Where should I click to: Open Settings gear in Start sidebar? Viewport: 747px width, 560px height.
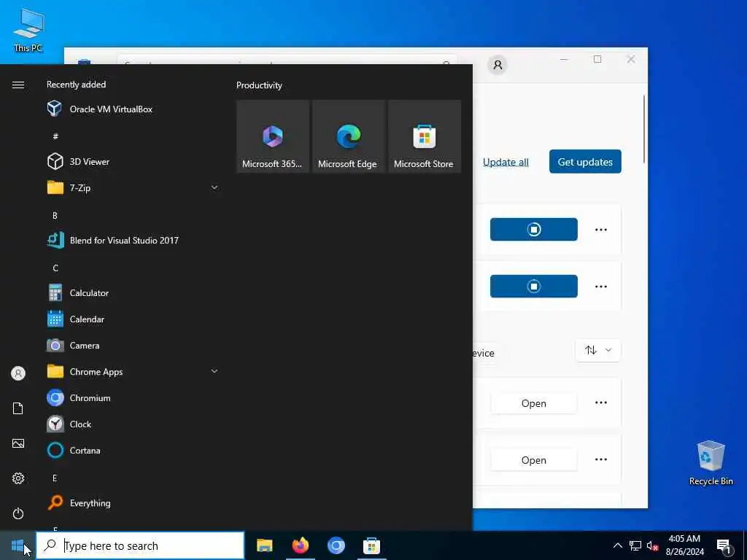pyautogui.click(x=18, y=478)
